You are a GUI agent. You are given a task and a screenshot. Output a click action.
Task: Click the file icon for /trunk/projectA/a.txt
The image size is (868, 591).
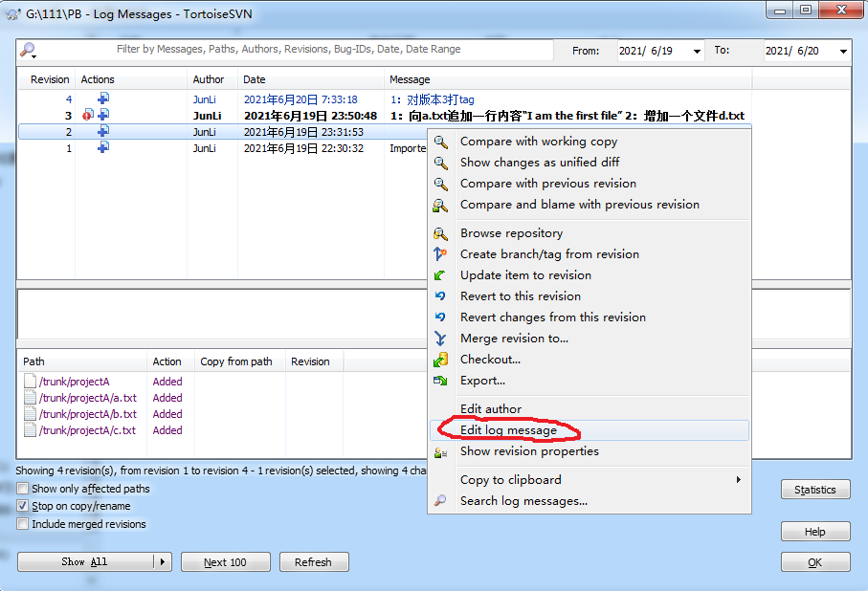31,398
